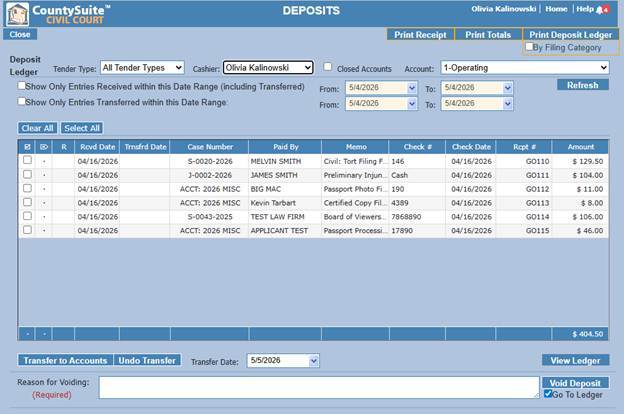Open the Account dropdown showing 1-Operating
This screenshot has width=624, height=414.
tap(525, 68)
